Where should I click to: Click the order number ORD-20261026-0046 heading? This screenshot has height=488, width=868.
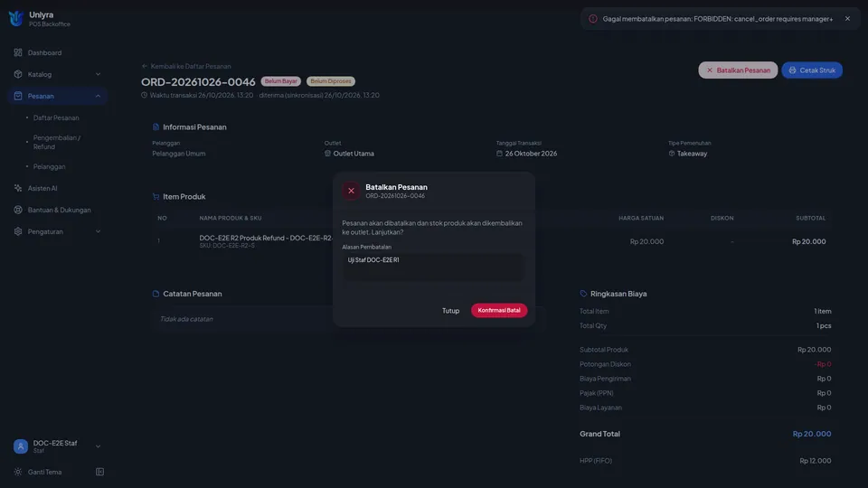(198, 82)
